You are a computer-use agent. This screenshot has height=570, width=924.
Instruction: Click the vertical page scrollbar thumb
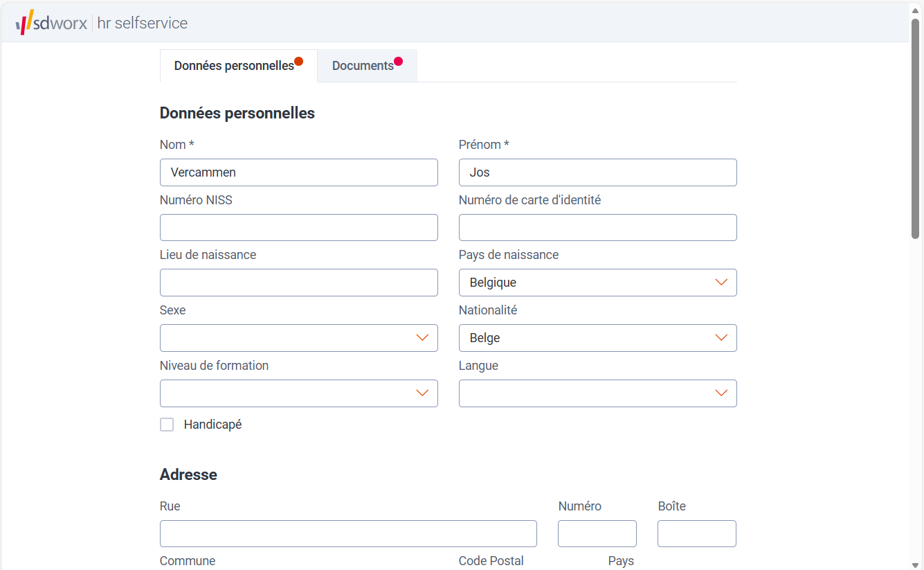point(915,128)
